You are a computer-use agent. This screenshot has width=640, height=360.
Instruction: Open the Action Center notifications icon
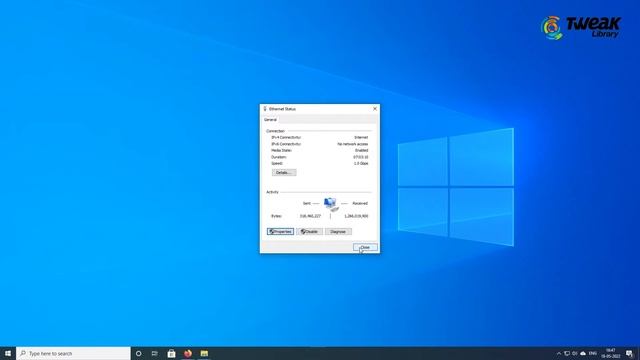tap(629, 353)
